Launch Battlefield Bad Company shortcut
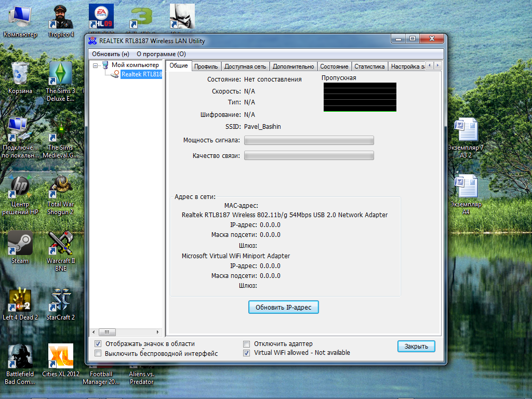This screenshot has height=399, width=532. pos(20,364)
